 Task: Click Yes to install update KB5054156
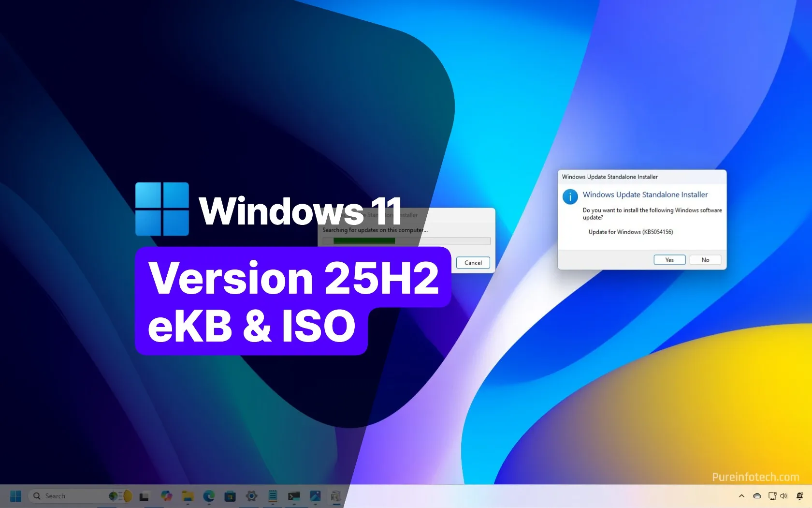coord(669,260)
